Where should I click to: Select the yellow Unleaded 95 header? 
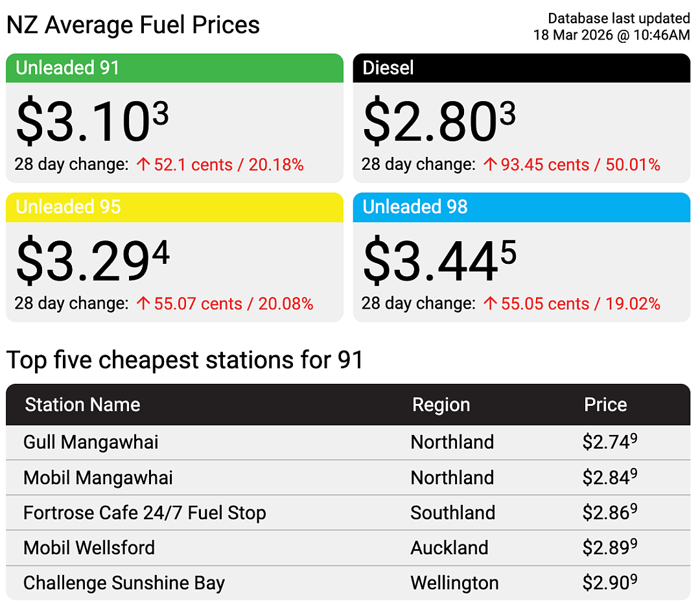[174, 207]
